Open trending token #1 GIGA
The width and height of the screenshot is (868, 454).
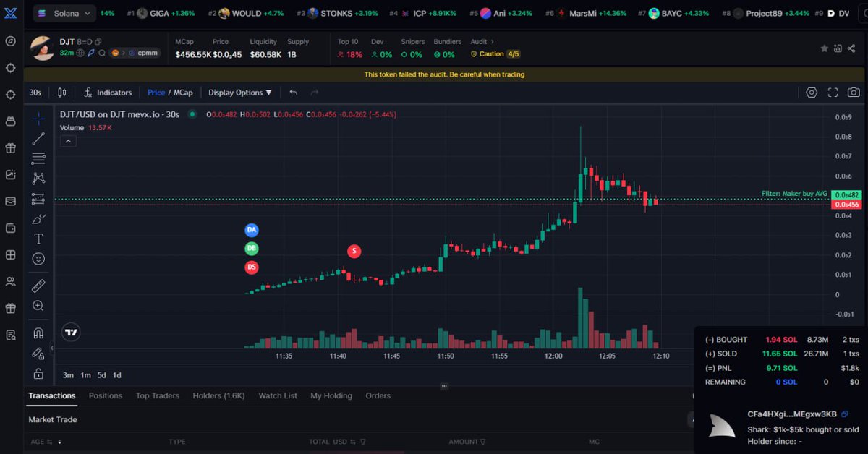point(161,13)
